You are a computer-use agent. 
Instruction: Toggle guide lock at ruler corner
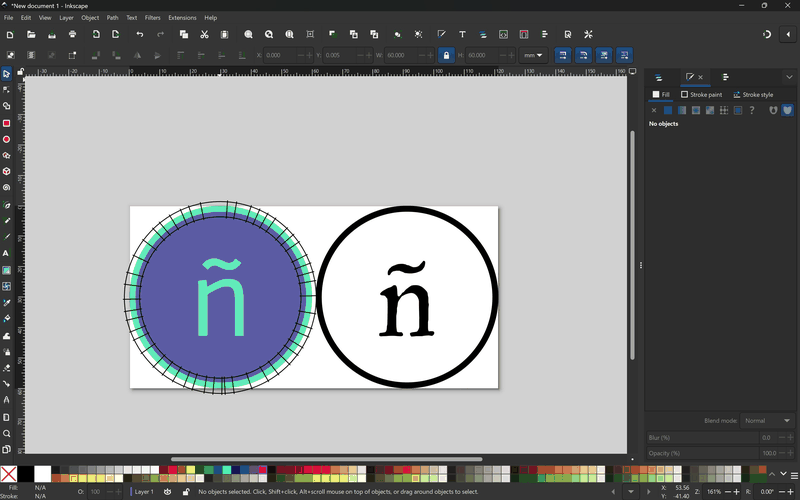tap(20, 72)
